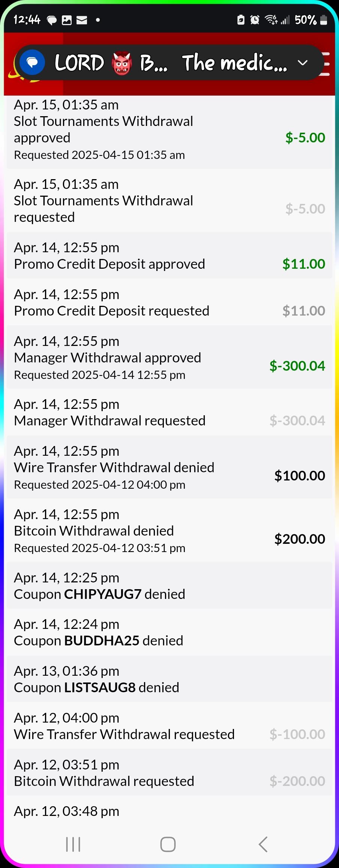The height and width of the screenshot is (868, 339).
Task: Tap the mail envelope icon in status bar
Action: [x=82, y=20]
